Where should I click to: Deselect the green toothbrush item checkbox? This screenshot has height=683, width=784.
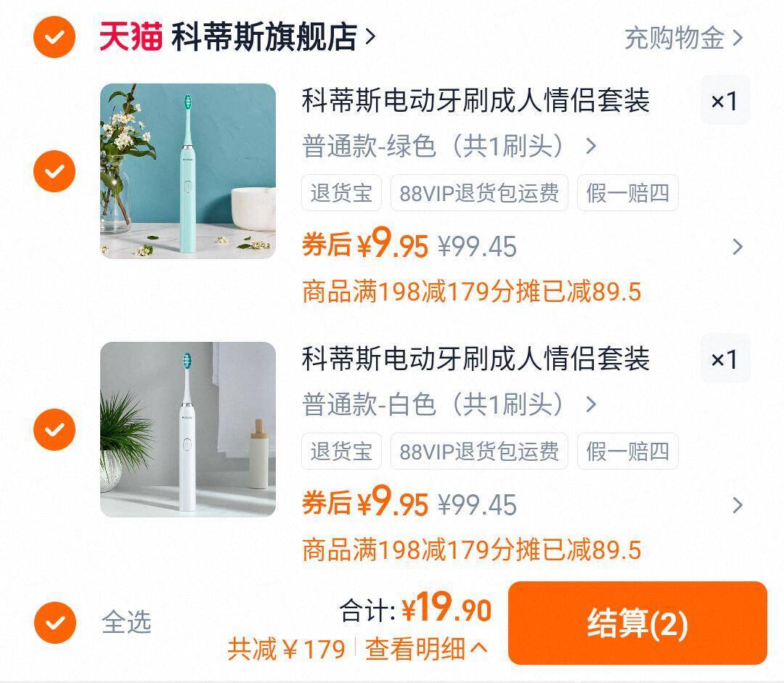[54, 171]
